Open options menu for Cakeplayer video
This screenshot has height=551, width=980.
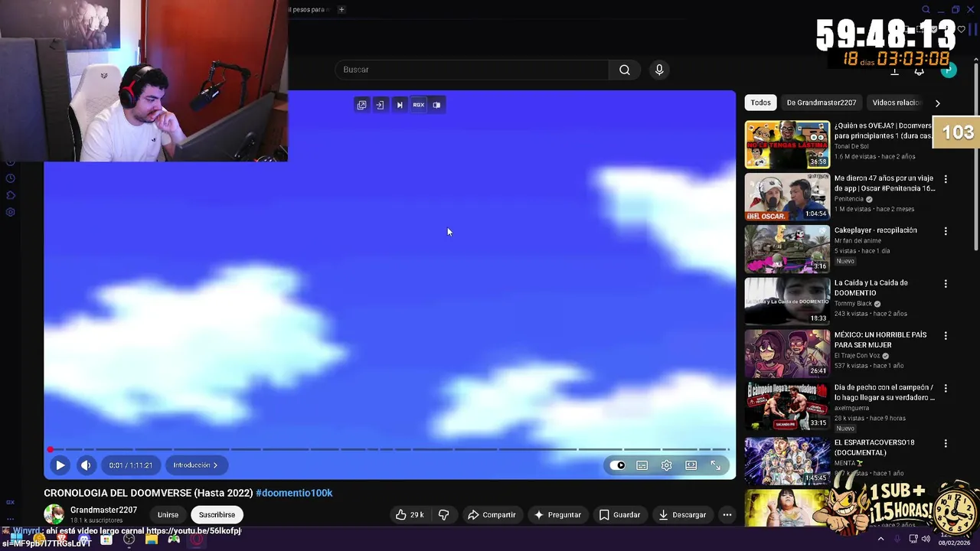click(x=946, y=231)
